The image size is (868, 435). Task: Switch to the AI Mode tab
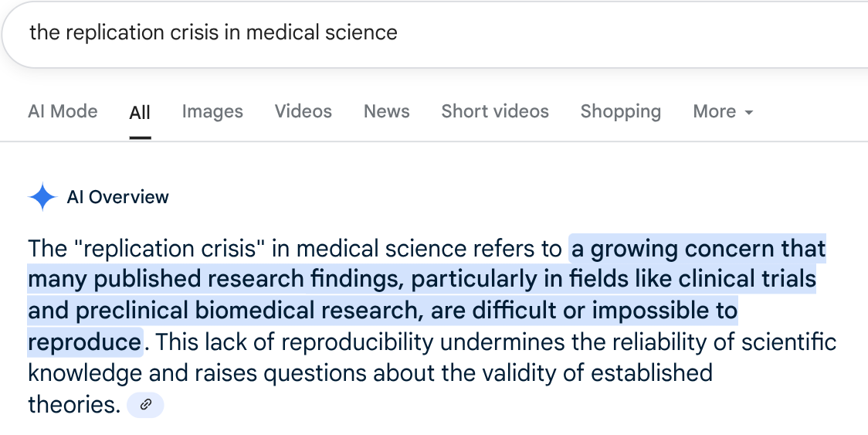[x=63, y=111]
